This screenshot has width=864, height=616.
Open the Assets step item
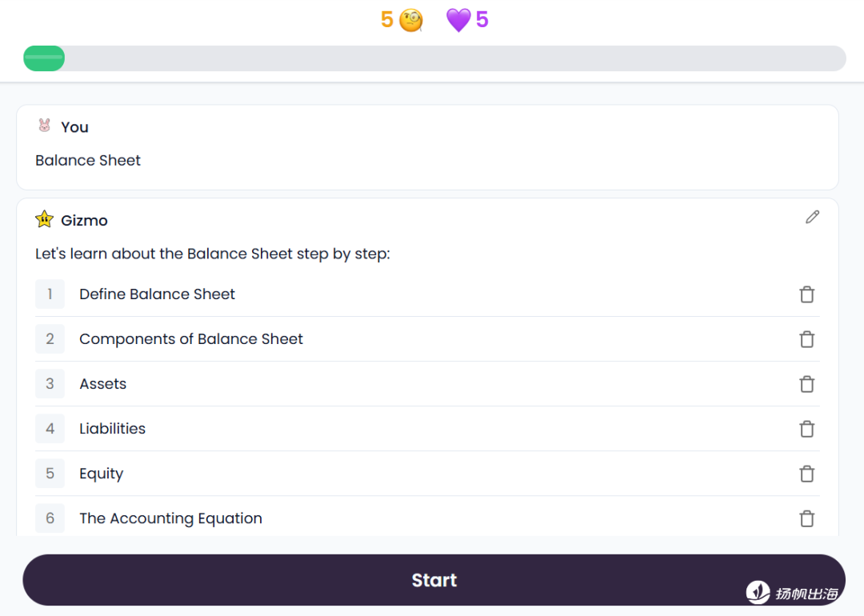[x=103, y=384]
